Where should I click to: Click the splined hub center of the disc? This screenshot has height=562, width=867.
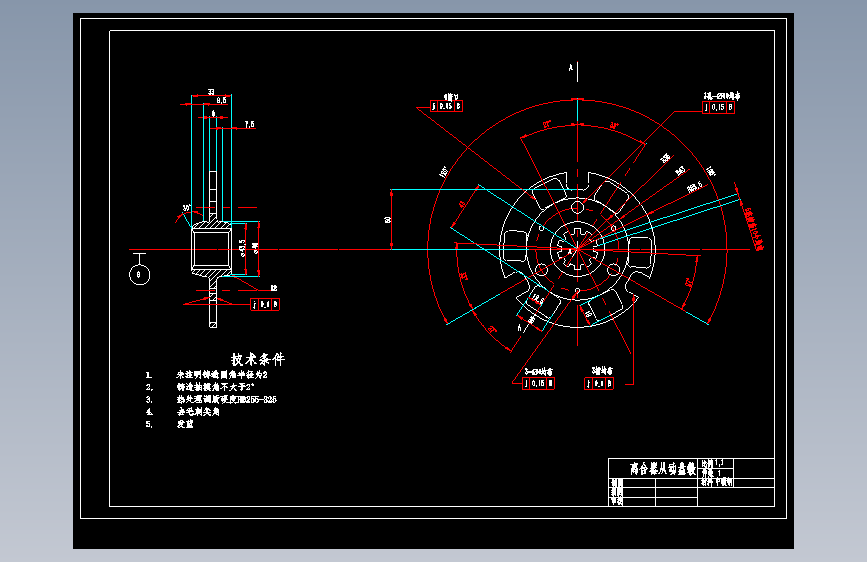point(577,249)
